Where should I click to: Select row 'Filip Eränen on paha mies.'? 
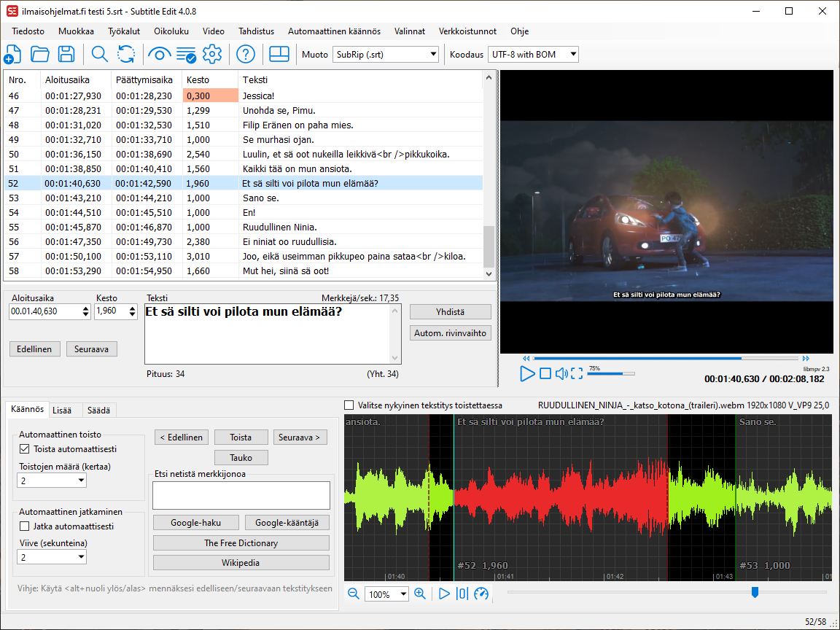[244, 125]
